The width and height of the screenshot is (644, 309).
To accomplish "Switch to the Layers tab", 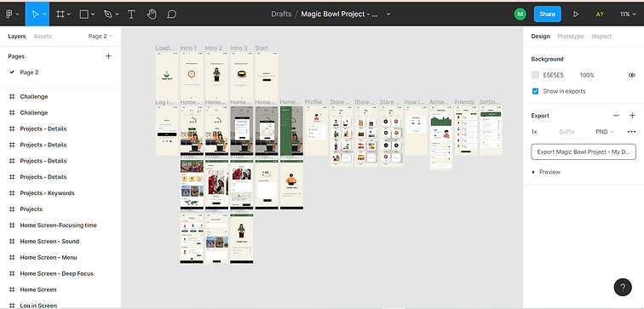I will click(x=17, y=36).
